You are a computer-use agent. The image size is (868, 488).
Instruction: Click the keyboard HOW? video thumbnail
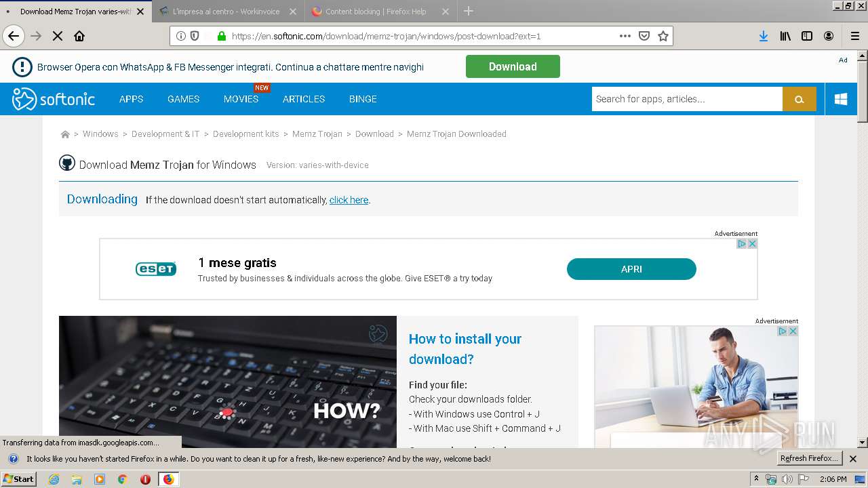point(228,382)
